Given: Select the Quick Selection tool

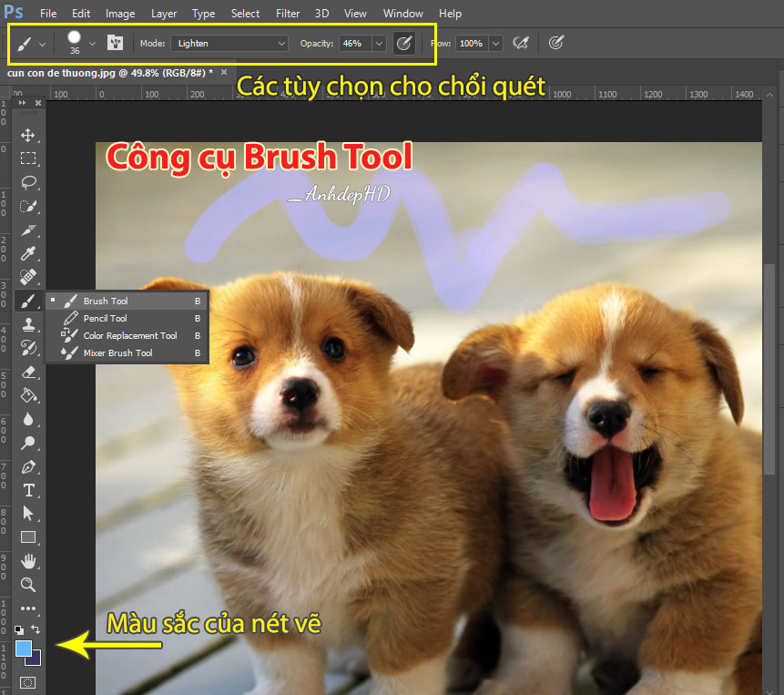Looking at the screenshot, I should click(28, 206).
